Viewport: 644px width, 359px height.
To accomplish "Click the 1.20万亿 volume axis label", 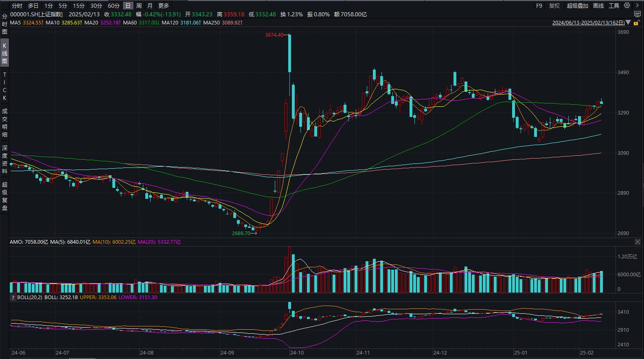I will (627, 257).
